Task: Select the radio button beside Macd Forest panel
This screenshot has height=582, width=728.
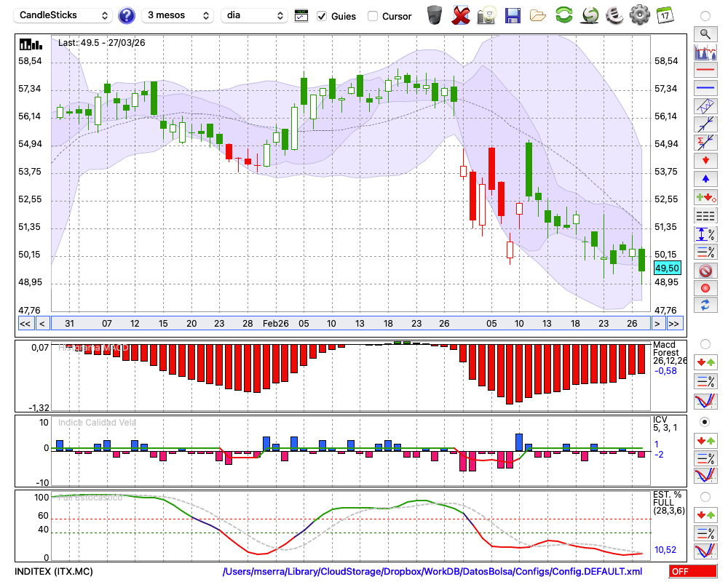Action: (705, 343)
